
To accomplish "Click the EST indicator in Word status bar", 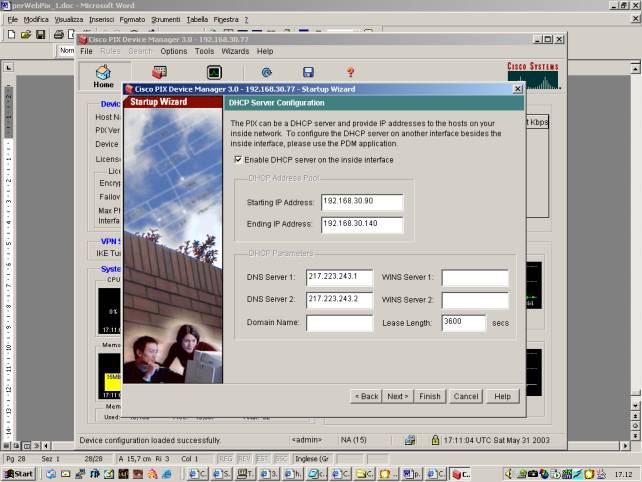I will 262,459.
